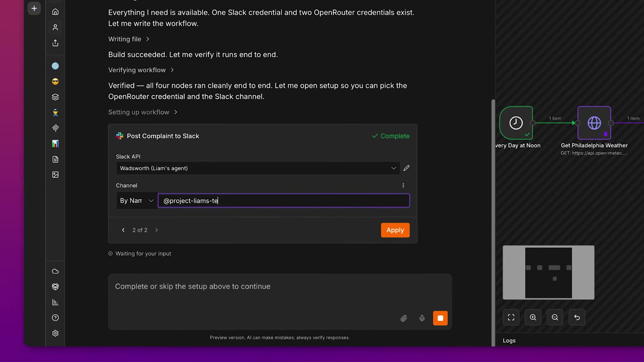644x362 pixels.
Task: Click the undo arrow canvas button
Action: coord(577,317)
